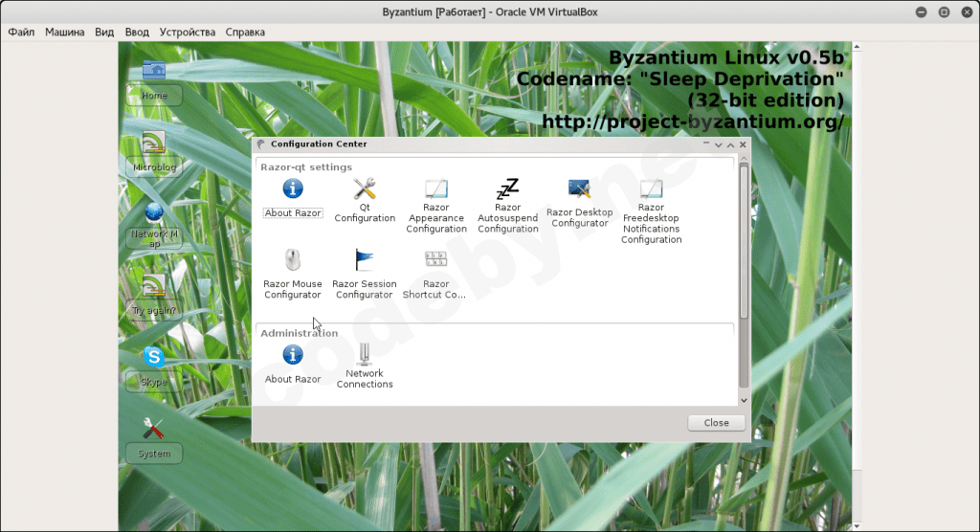Open Razor Autosuspend Configuration

coord(507,206)
